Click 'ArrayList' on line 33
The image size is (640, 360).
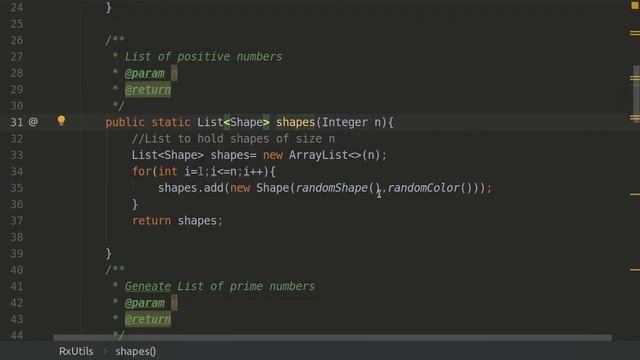point(318,155)
